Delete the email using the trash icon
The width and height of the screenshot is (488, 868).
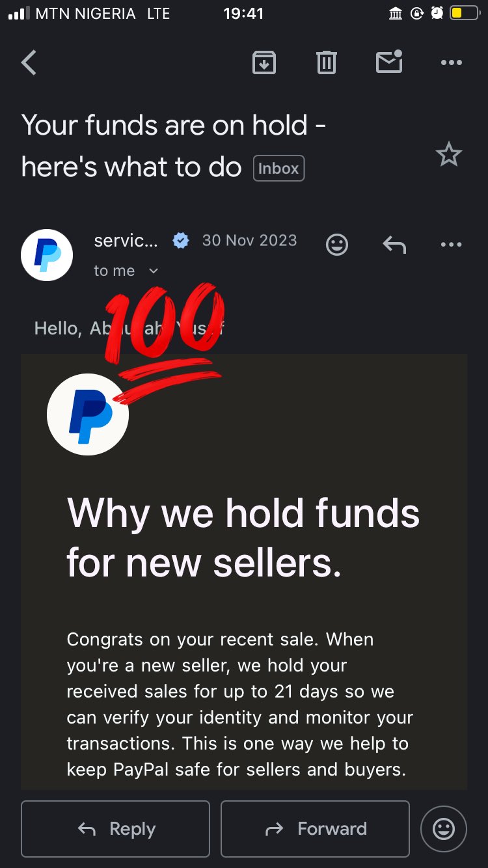(x=326, y=63)
